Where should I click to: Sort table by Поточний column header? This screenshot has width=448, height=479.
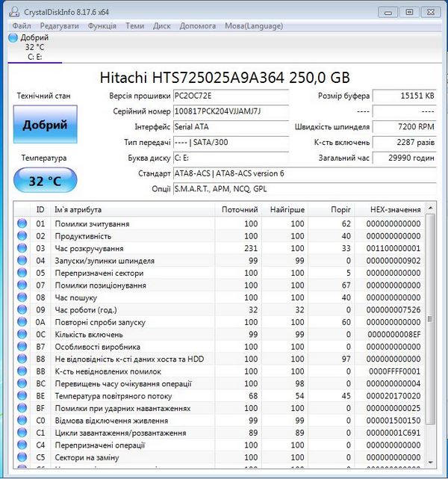pyautogui.click(x=240, y=210)
